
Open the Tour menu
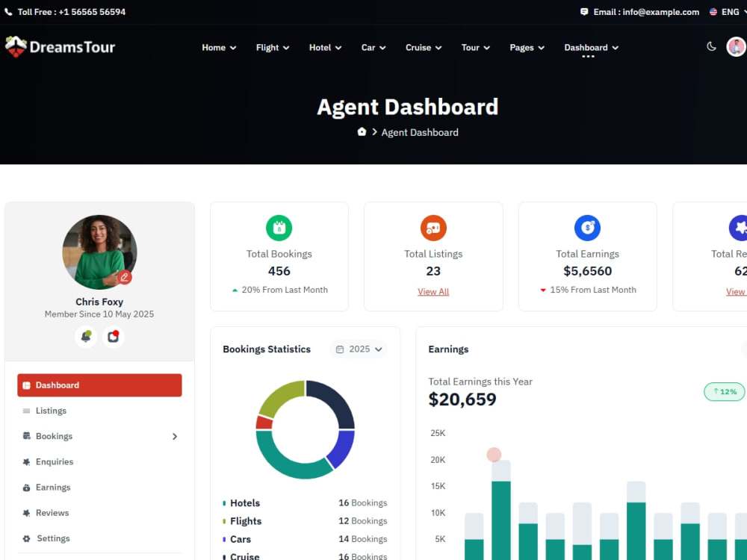475,48
